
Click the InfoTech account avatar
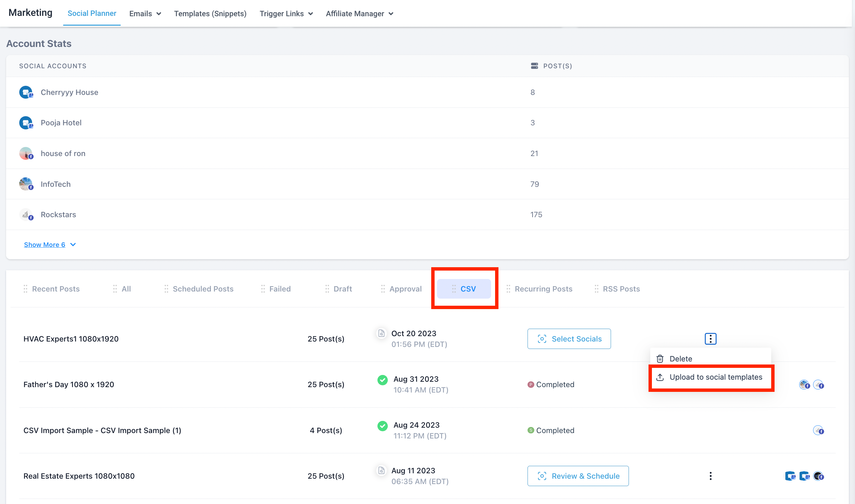[26, 184]
